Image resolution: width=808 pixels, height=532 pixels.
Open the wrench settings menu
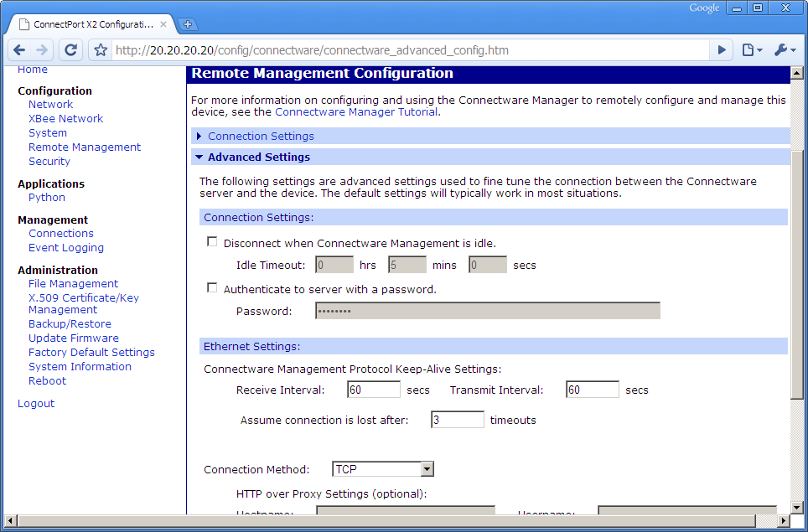pyautogui.click(x=785, y=50)
